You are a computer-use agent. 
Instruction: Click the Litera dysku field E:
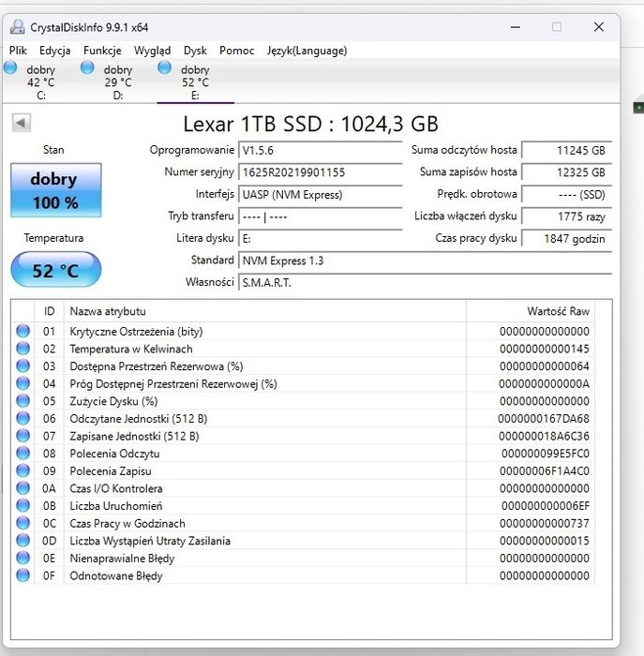(320, 238)
